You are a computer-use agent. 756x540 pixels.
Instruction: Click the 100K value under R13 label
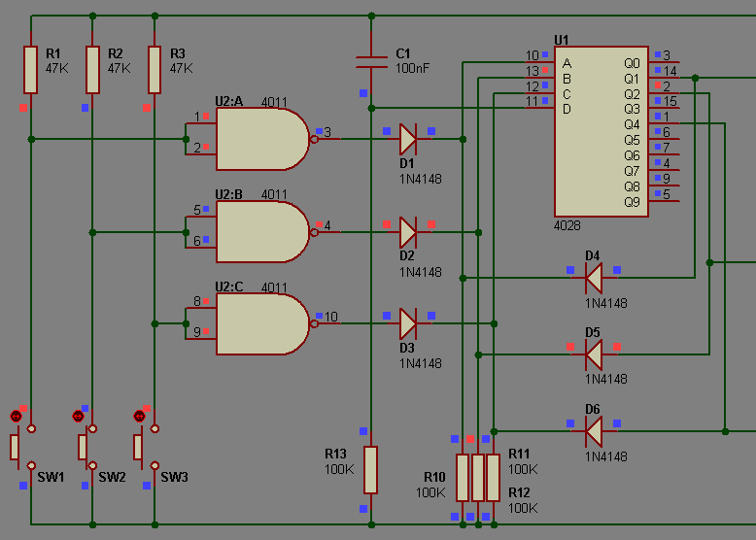339,469
